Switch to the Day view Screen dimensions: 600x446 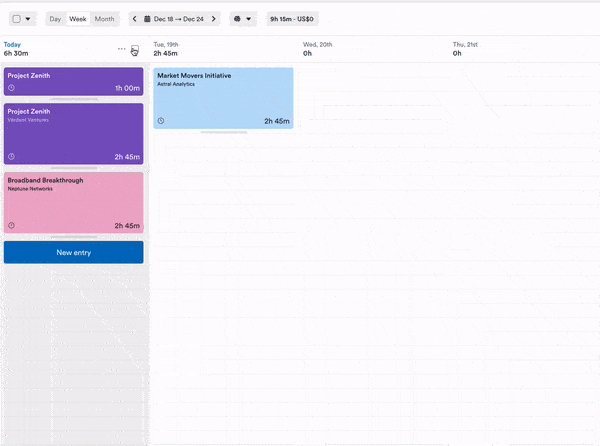[x=55, y=19]
